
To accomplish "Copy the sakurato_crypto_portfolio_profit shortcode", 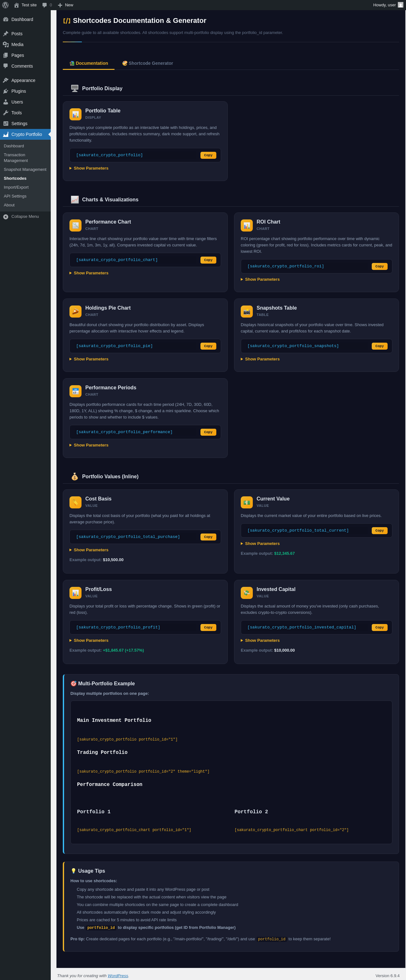I will coord(208,627).
